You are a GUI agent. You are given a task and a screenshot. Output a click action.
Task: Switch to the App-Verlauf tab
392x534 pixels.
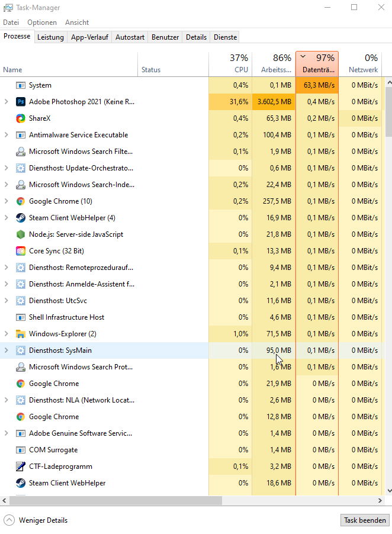click(89, 37)
